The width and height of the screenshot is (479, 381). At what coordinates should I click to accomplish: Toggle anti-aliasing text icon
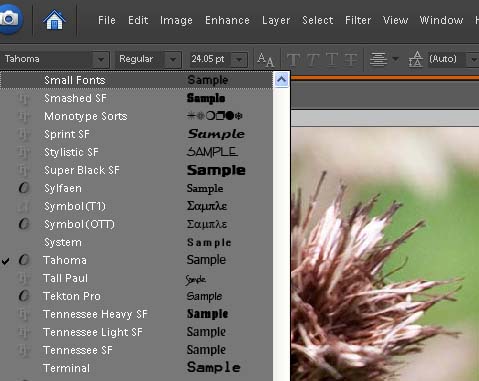[x=265, y=60]
